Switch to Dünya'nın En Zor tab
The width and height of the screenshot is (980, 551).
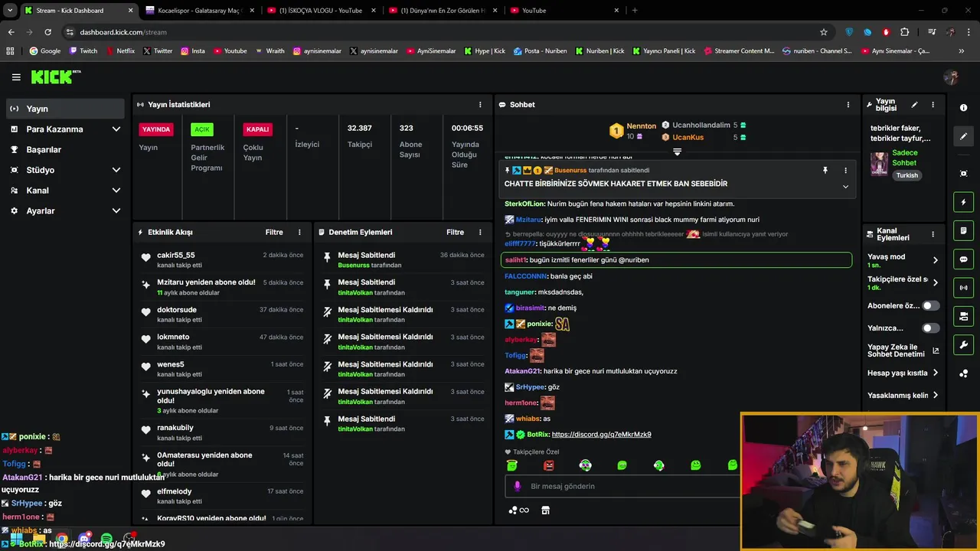pyautogui.click(x=443, y=11)
